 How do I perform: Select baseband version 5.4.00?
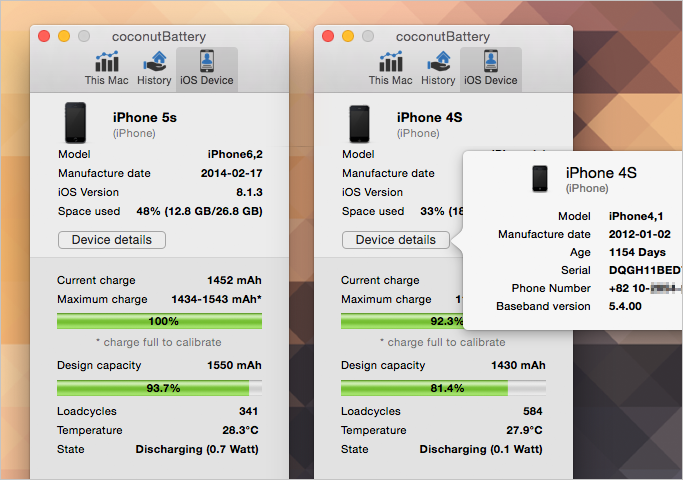click(x=625, y=306)
